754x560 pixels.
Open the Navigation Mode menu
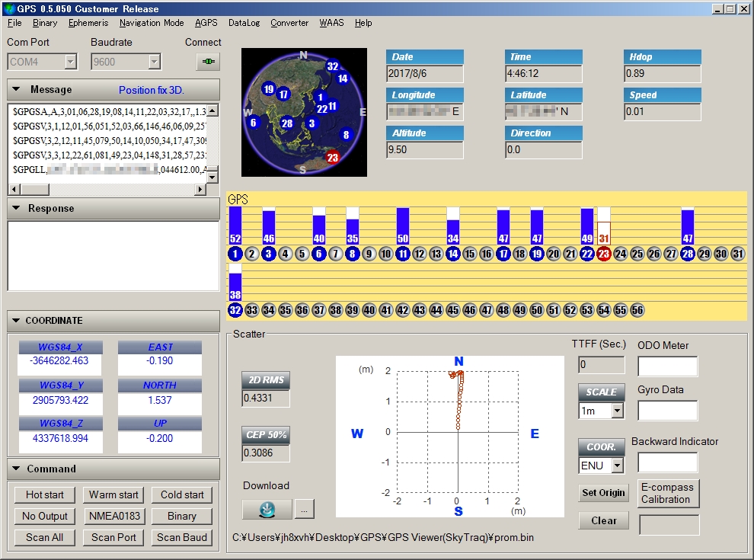pos(151,23)
